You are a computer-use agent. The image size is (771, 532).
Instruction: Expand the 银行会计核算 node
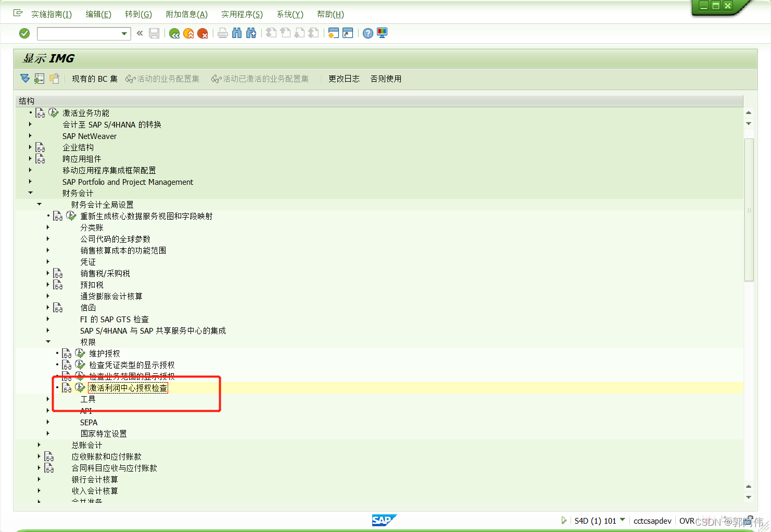39,479
